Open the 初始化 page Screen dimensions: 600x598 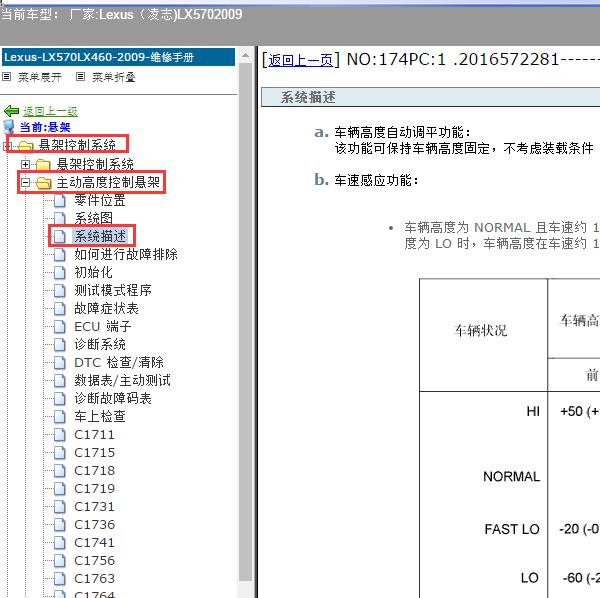click(x=93, y=272)
